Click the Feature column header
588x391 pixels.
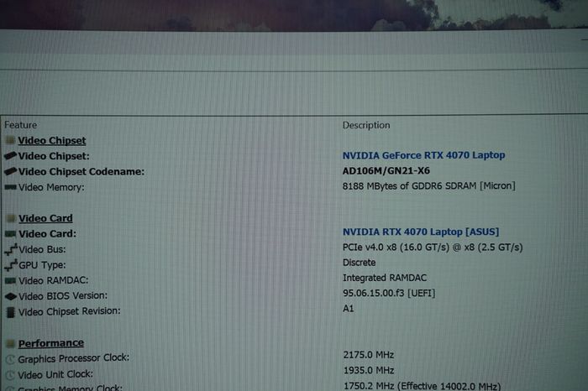21,125
